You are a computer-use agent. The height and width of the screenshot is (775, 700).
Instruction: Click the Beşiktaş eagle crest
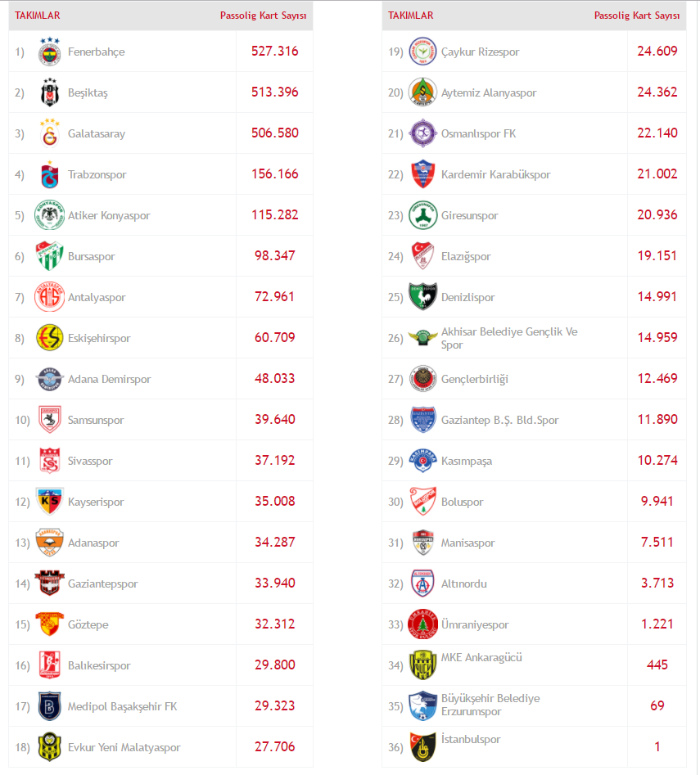coord(49,92)
